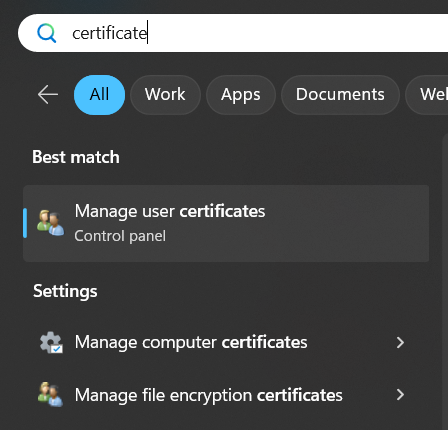Viewport: 448px width, 430px height.
Task: Click into the certificate search box
Action: pos(233,33)
